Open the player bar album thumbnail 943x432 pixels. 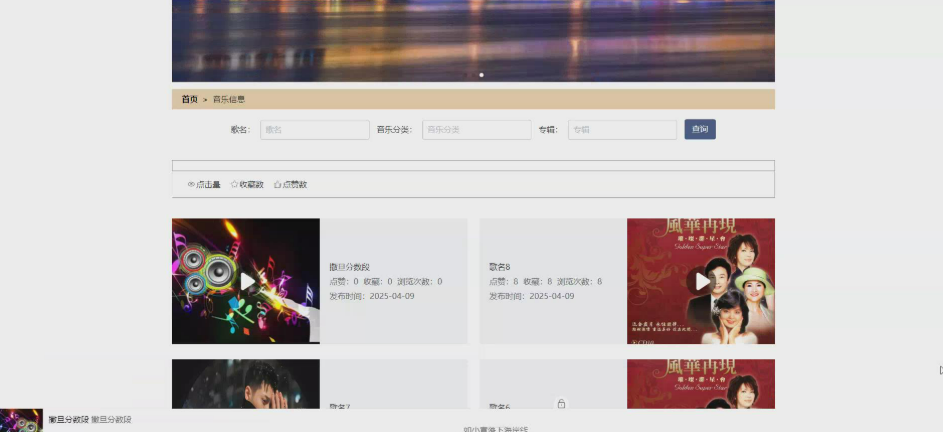(x=21, y=421)
